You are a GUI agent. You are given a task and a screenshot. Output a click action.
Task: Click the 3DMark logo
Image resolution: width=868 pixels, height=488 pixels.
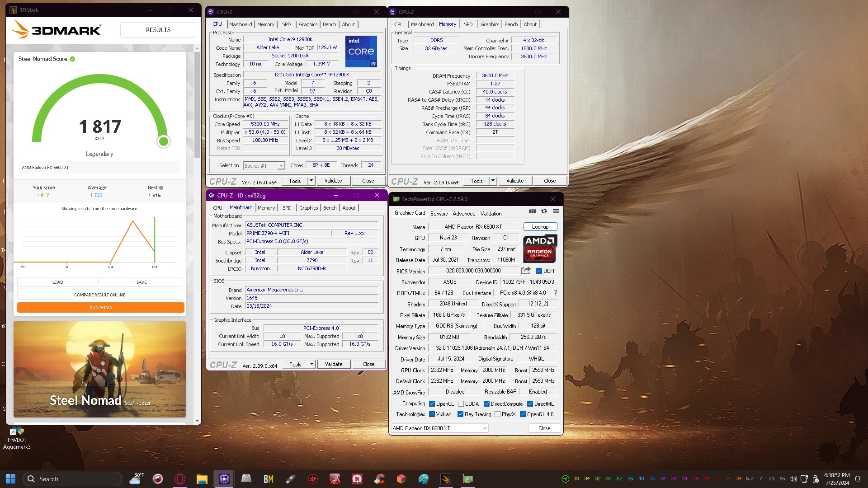[x=57, y=30]
